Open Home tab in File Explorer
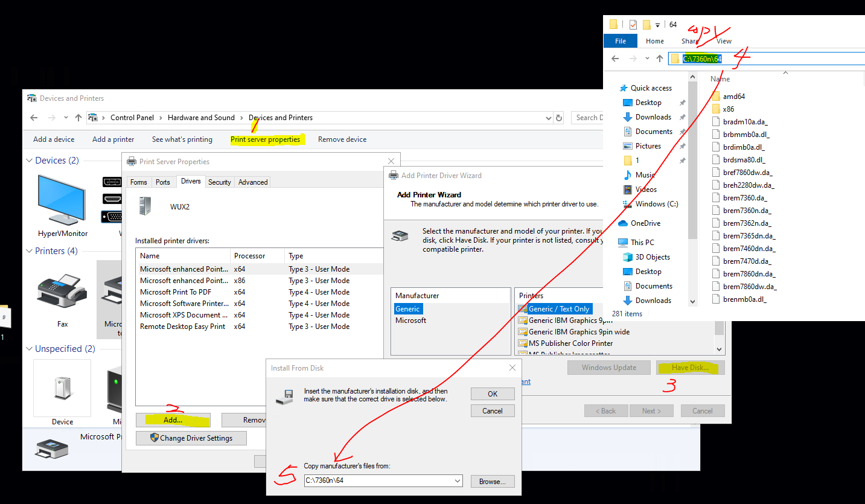The image size is (865, 504). pos(655,41)
